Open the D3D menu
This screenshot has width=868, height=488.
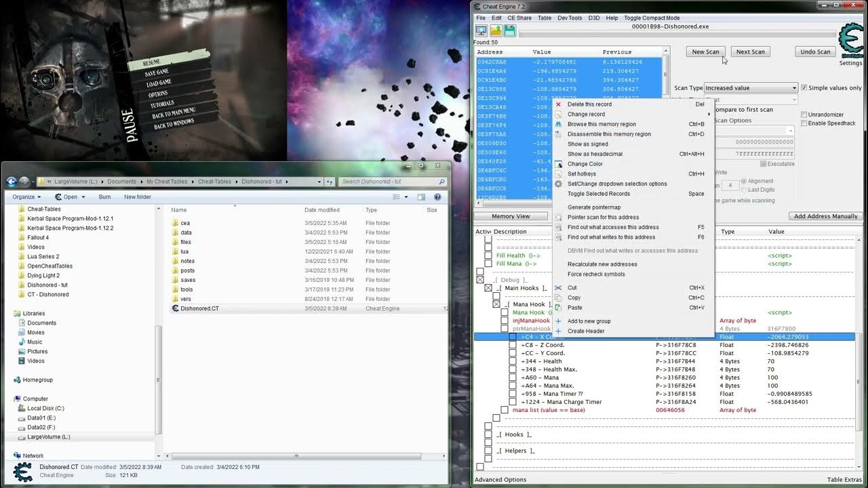(x=593, y=18)
